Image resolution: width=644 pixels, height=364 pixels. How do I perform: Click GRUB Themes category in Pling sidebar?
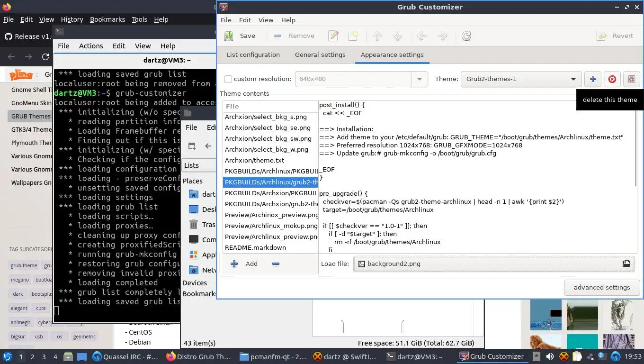[31, 116]
